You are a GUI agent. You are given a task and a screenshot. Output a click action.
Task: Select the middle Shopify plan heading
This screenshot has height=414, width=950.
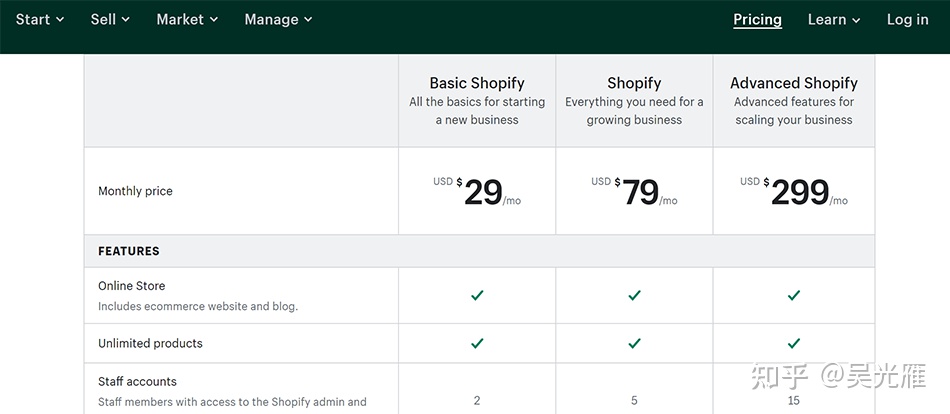(x=634, y=83)
